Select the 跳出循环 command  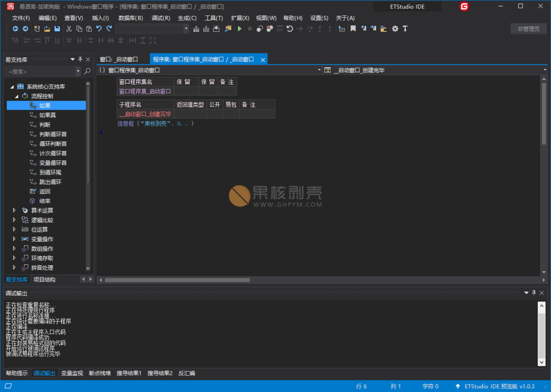(50, 182)
